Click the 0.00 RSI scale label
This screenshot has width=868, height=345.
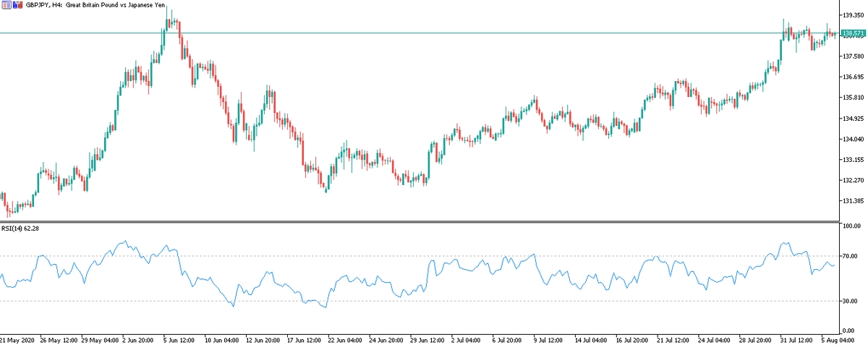tap(849, 330)
